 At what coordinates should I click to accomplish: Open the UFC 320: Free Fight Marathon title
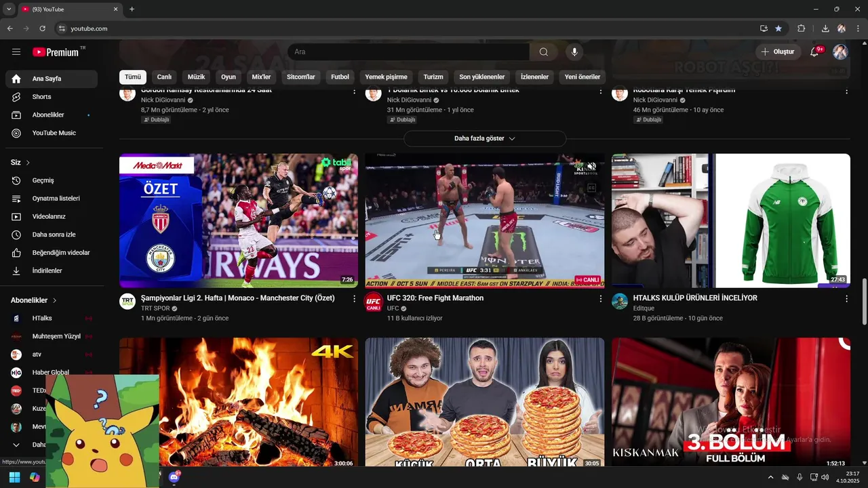point(435,298)
